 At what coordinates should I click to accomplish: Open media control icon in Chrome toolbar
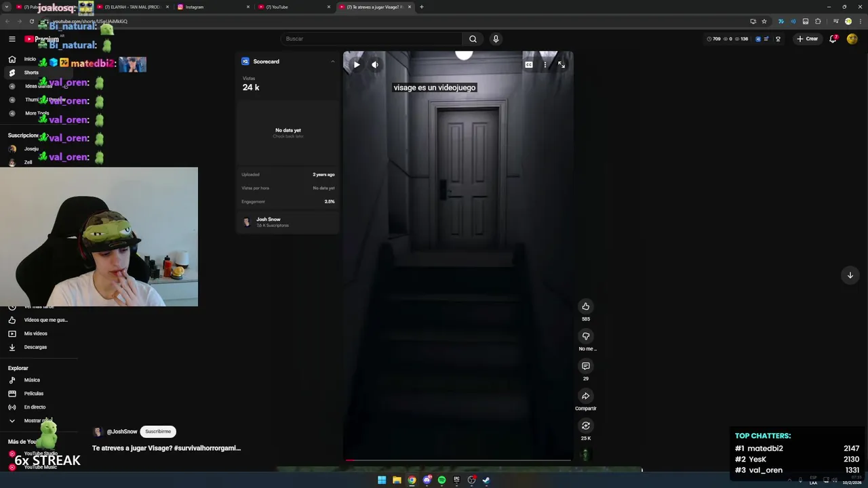point(835,21)
